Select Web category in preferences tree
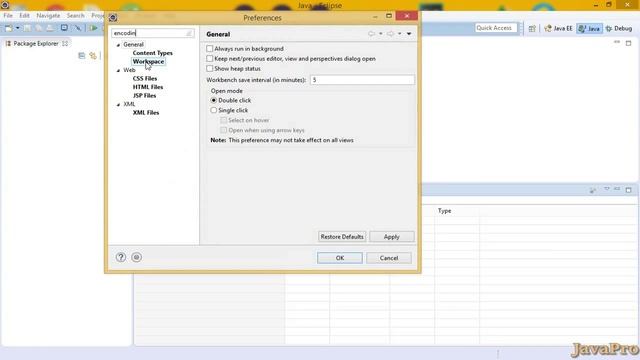Viewport: 640px width, 360px height. pos(129,70)
